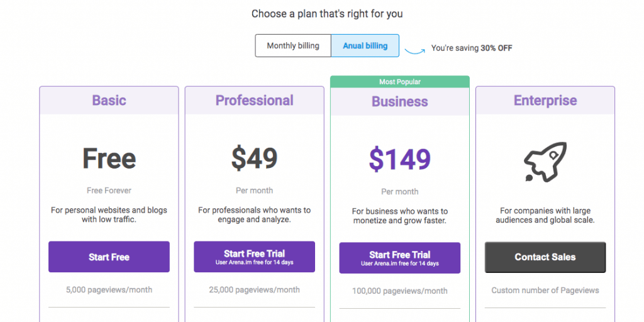Click the Contact Sales button

point(545,257)
